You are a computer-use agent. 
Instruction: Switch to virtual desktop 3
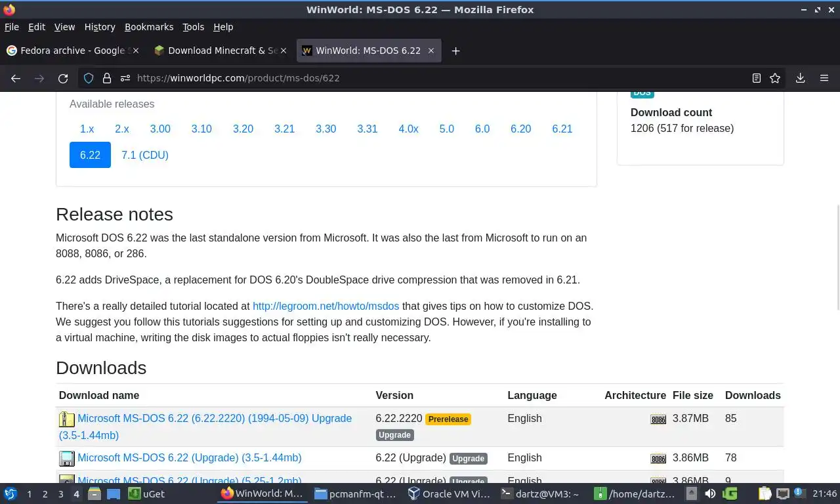pyautogui.click(x=61, y=494)
